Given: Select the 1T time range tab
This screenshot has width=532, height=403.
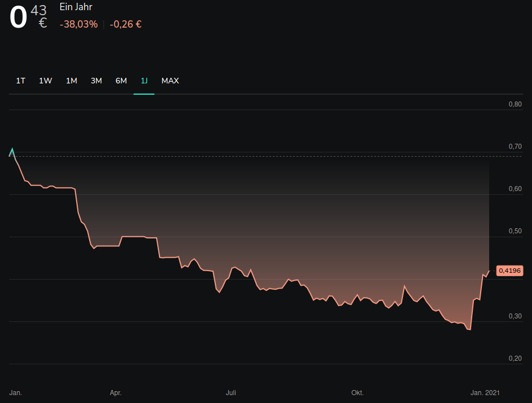Looking at the screenshot, I should pyautogui.click(x=21, y=81).
